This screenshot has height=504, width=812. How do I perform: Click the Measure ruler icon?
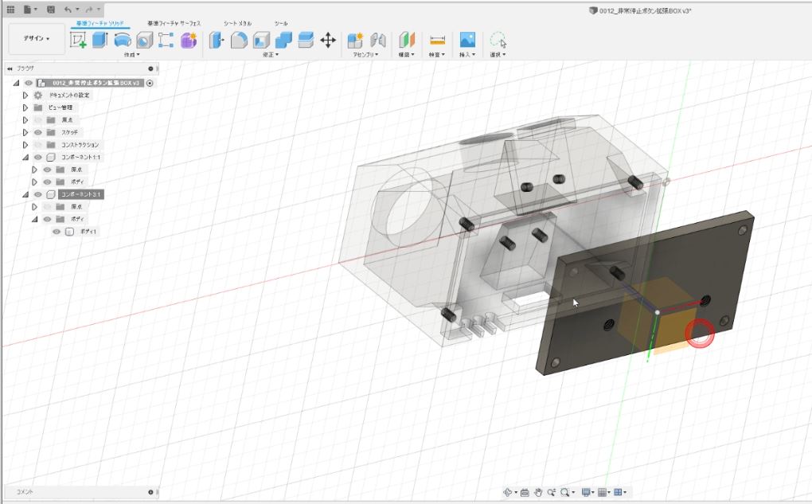436,40
